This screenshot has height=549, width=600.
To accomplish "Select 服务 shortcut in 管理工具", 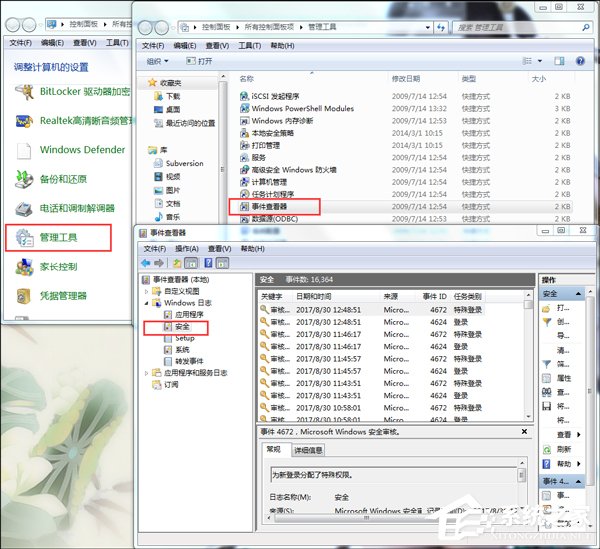I will pos(253,158).
